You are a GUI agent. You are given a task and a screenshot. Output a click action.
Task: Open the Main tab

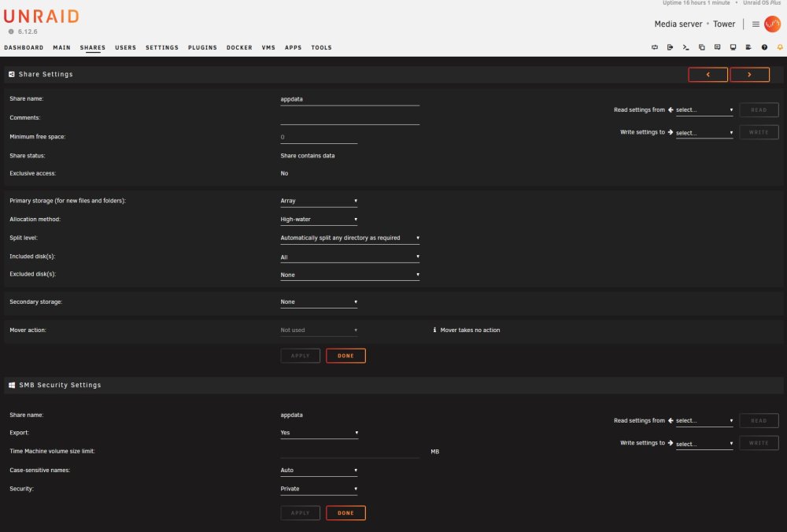coord(61,48)
